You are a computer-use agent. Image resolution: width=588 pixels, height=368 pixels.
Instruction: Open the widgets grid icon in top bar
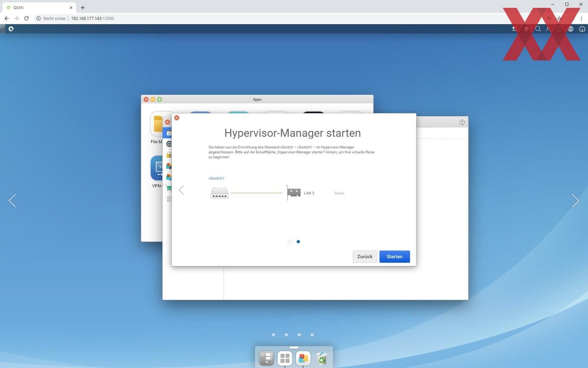514,29
